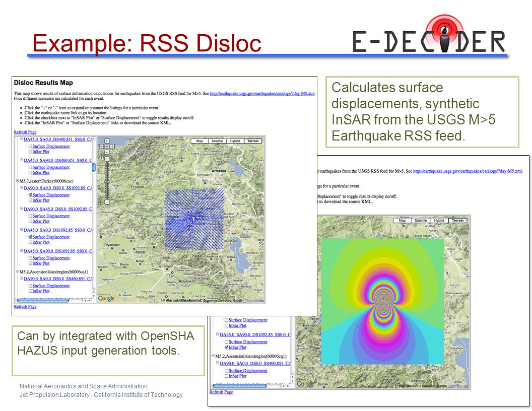Collapse M5.2,AscensionIslandregion node in front window

17,271
